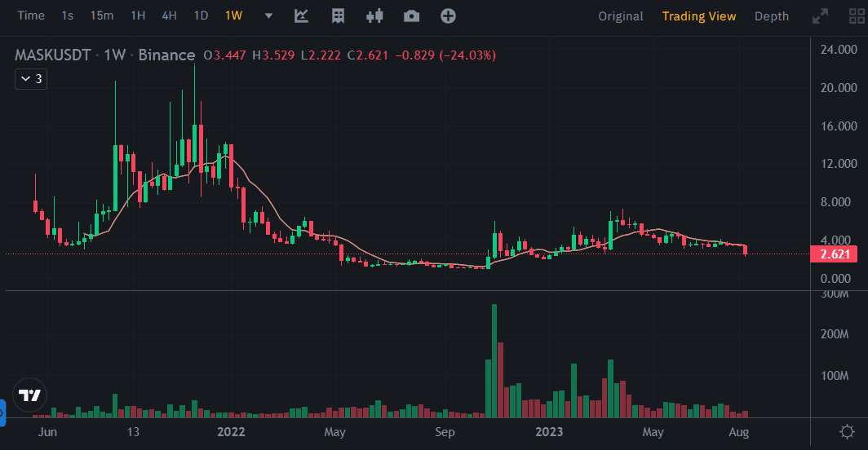Select the 1s time interval
The width and height of the screenshot is (868, 450).
pos(68,15)
